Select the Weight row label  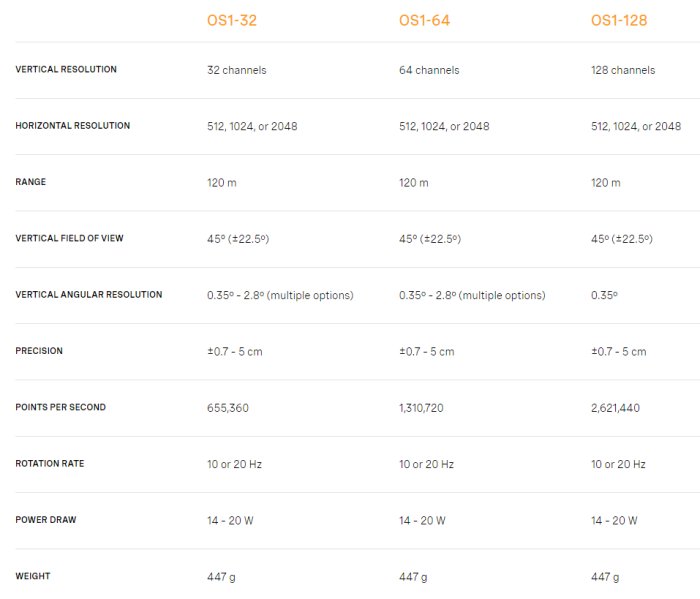click(x=33, y=576)
